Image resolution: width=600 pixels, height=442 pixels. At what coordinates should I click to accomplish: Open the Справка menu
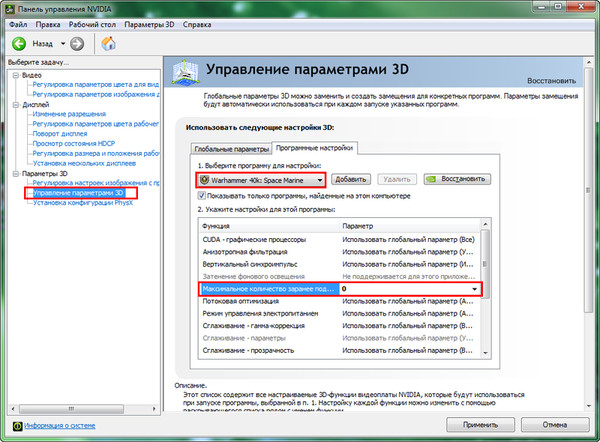point(197,24)
